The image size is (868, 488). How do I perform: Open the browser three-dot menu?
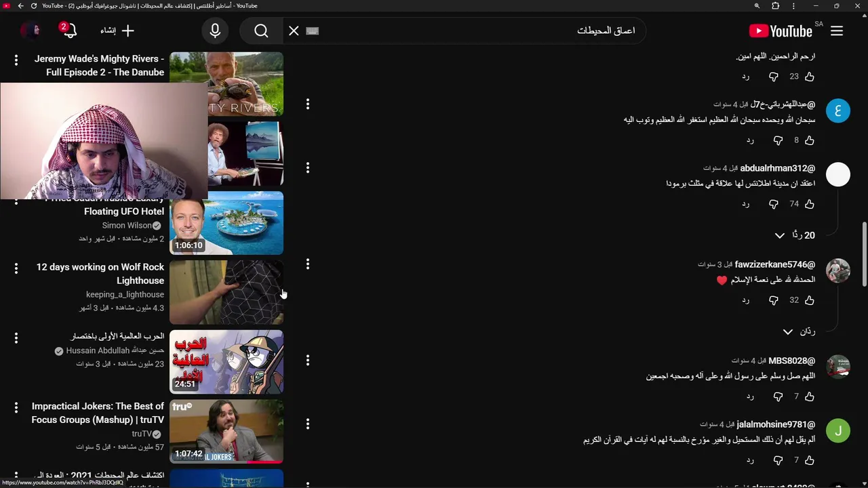coord(793,6)
